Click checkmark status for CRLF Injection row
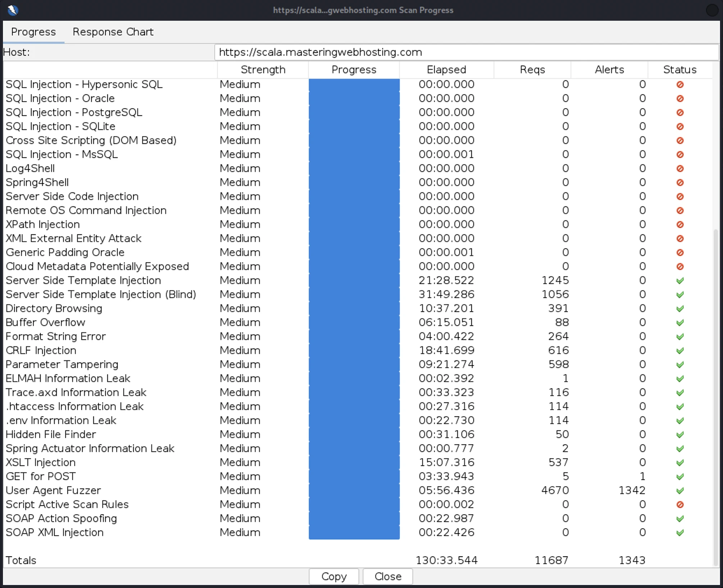Screen dimensions: 723x588 pos(680,350)
